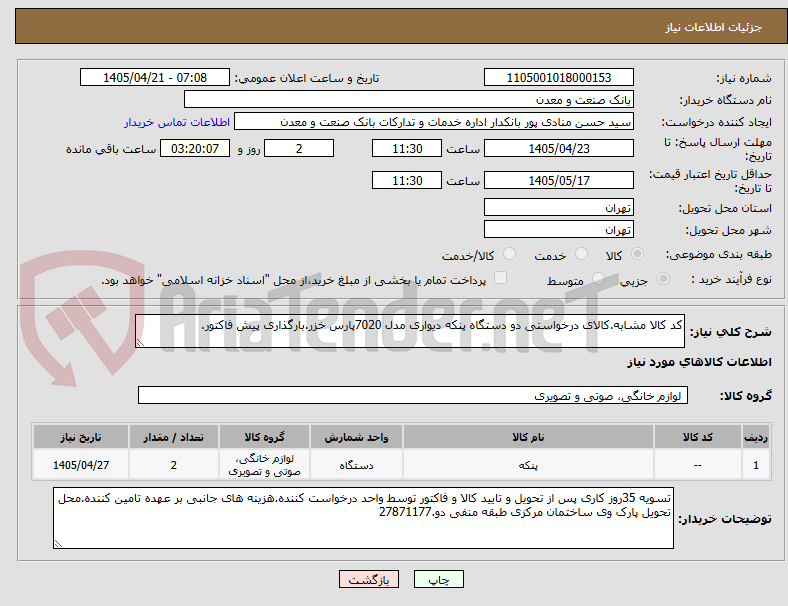Select the متوسط purchase type radio
The image size is (788, 606).
click(598, 278)
